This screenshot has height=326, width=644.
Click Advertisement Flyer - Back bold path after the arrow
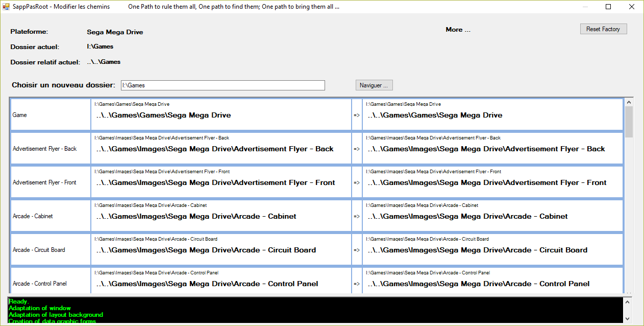(486, 149)
